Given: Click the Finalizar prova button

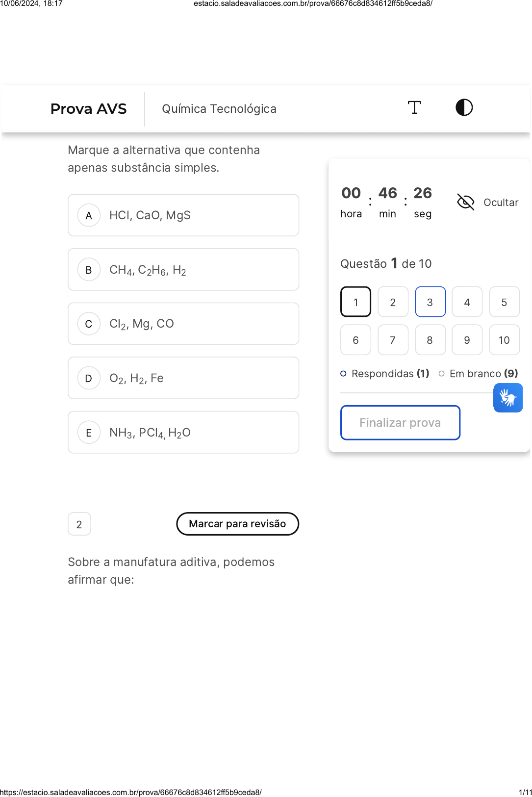Looking at the screenshot, I should click(x=400, y=423).
